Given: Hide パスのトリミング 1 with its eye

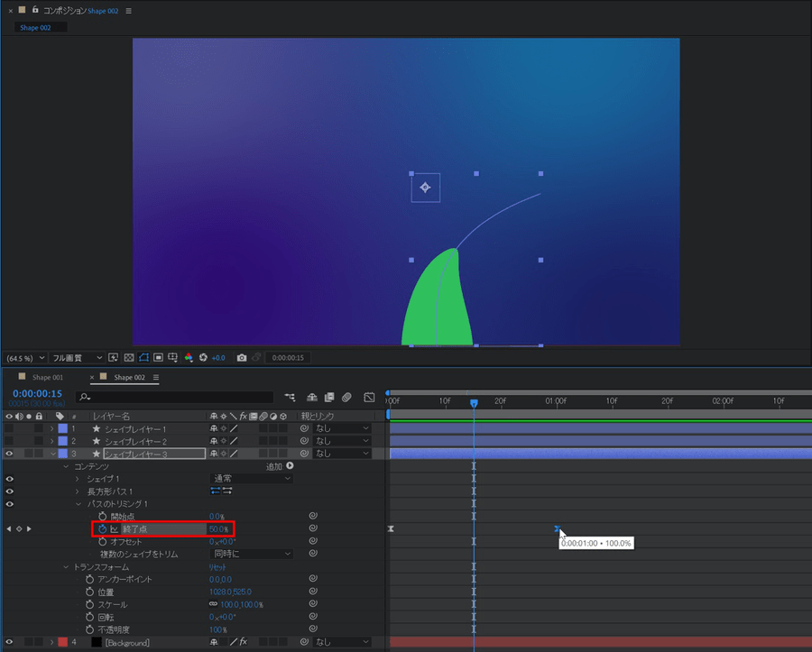Looking at the screenshot, I should (x=9, y=504).
